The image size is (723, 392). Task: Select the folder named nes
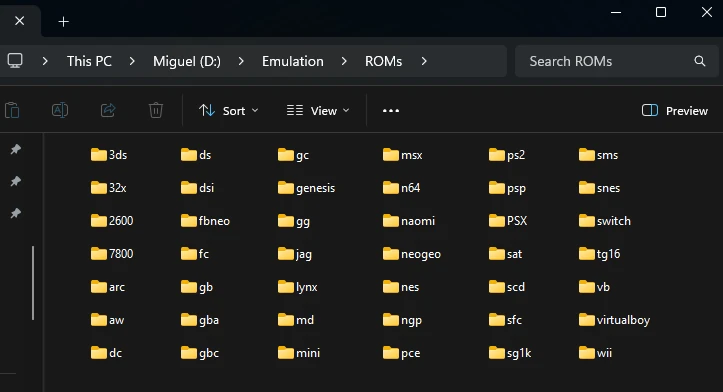point(401,287)
